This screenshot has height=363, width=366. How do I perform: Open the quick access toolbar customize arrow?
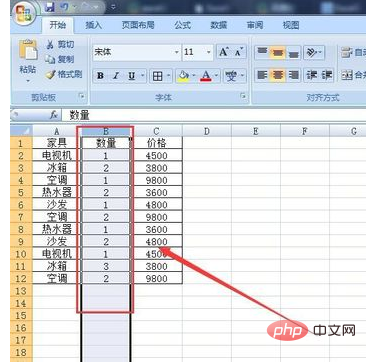point(112,7)
